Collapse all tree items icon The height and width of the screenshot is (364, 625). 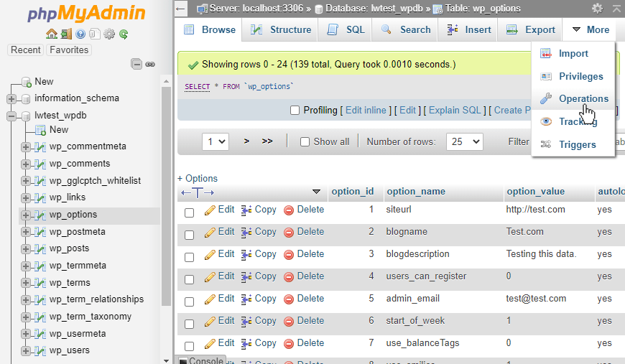[136, 64]
